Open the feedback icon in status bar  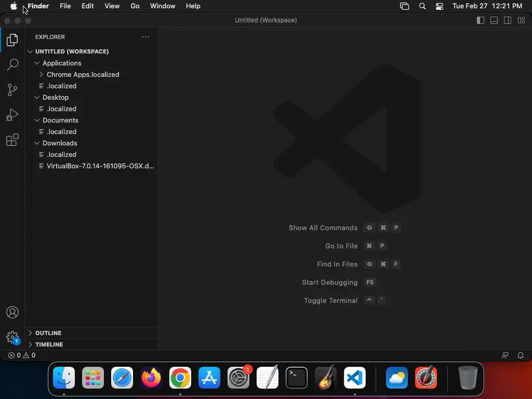[505, 355]
